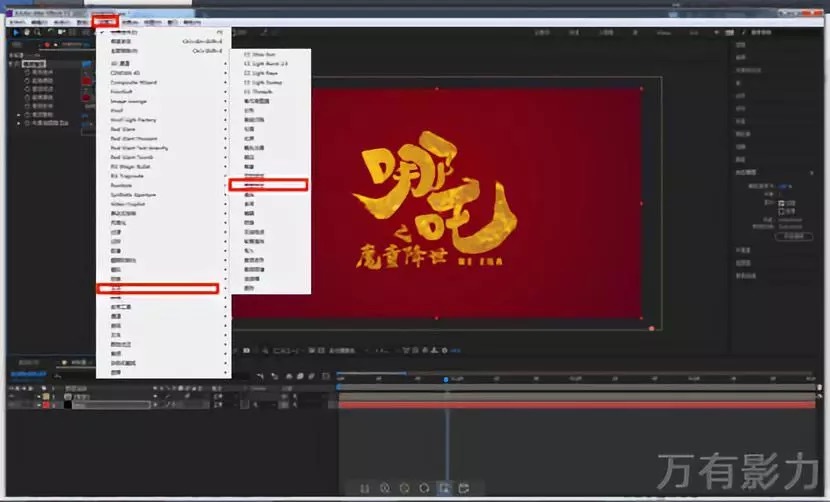Click the highlighted blue icon in bottom bar
The width and height of the screenshot is (830, 502).
[444, 488]
